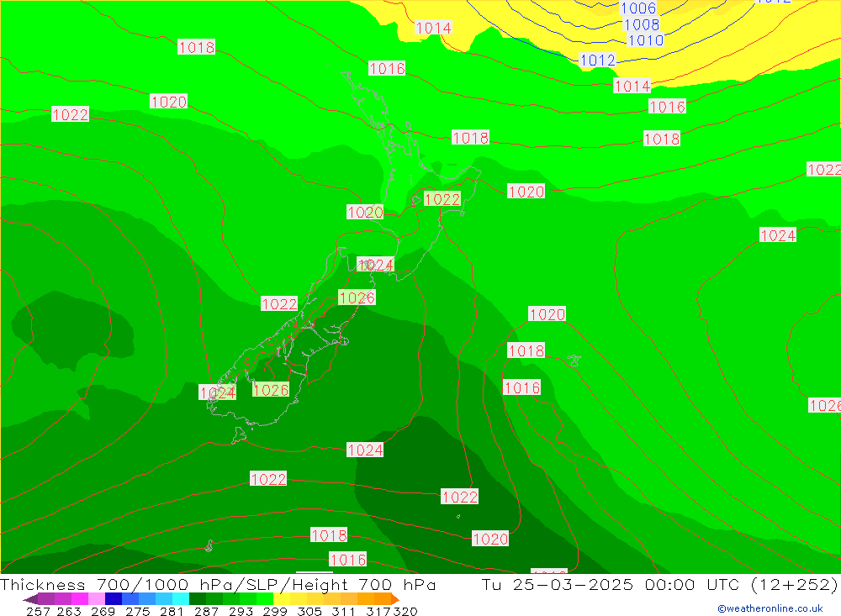Click the dark navy blue legend swatch
The height and width of the screenshot is (616, 841).
(x=114, y=599)
